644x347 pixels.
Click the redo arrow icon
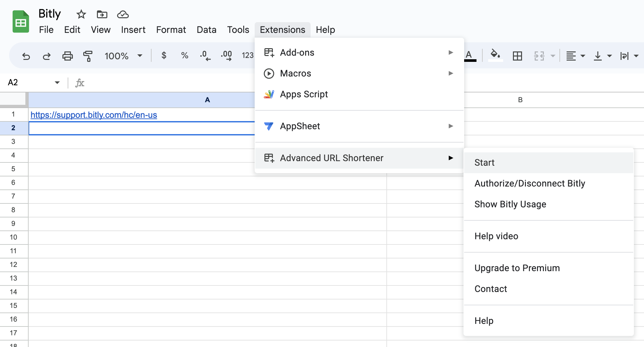click(47, 56)
